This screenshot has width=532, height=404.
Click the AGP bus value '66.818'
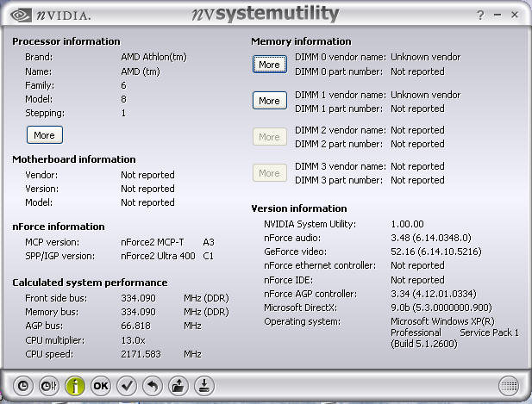point(135,326)
